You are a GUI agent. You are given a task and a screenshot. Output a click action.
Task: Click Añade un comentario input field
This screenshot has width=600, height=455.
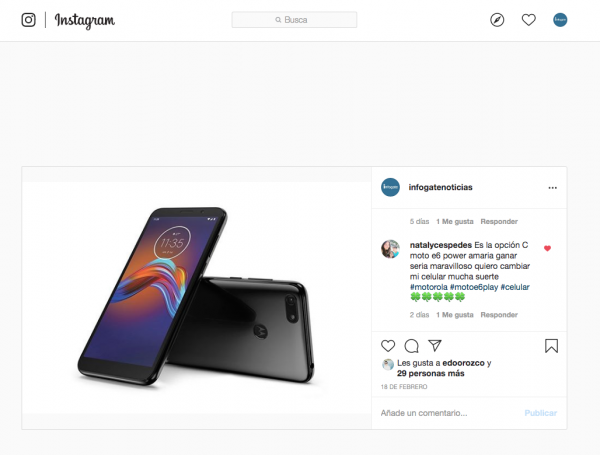click(x=450, y=413)
